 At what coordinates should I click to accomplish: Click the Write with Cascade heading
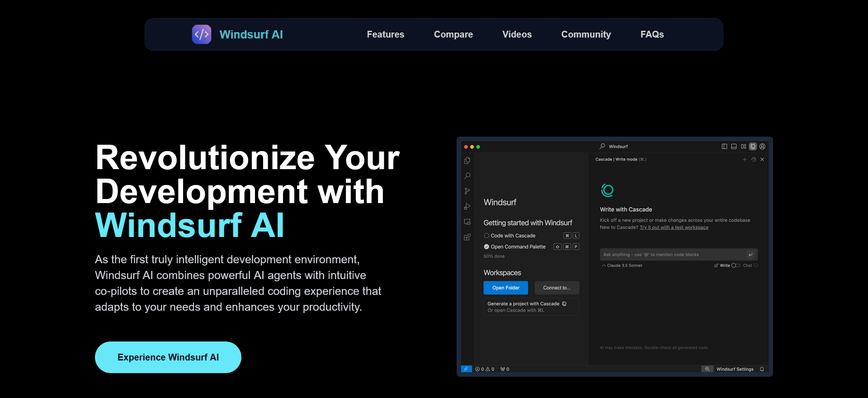(626, 209)
